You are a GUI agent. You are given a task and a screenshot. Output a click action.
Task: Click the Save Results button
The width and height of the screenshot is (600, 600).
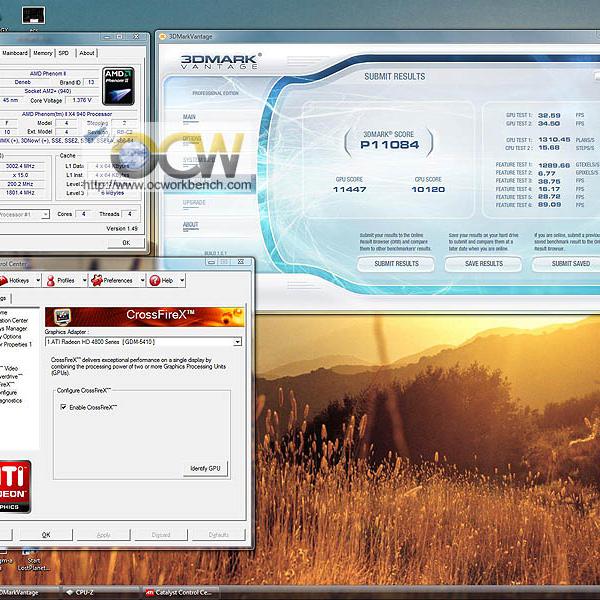click(x=484, y=264)
